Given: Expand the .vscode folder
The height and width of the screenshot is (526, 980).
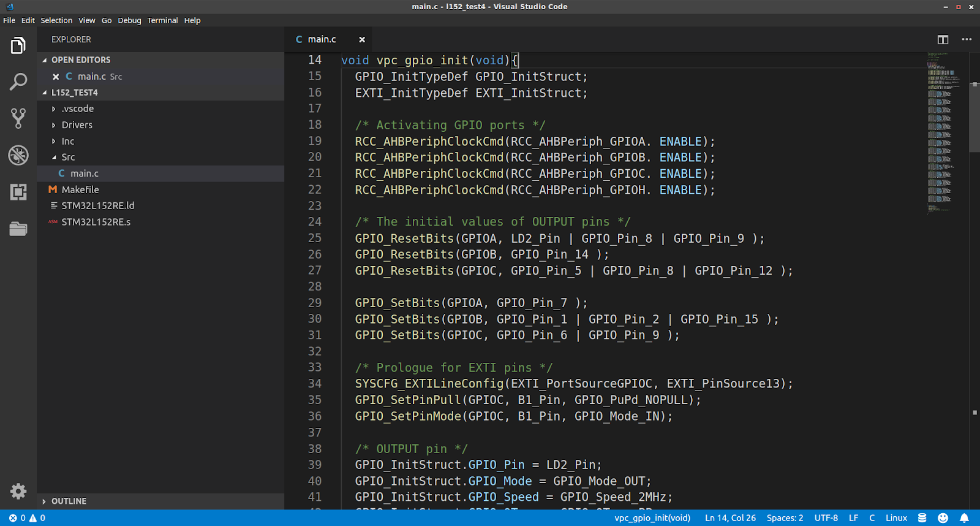Looking at the screenshot, I should (x=78, y=109).
